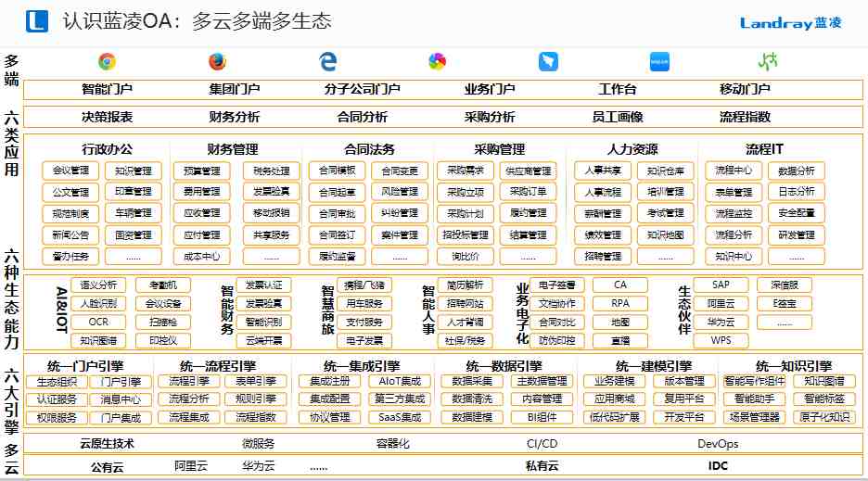Click the 会议管理 box under 行政办公
The width and height of the screenshot is (868, 481).
click(x=70, y=171)
